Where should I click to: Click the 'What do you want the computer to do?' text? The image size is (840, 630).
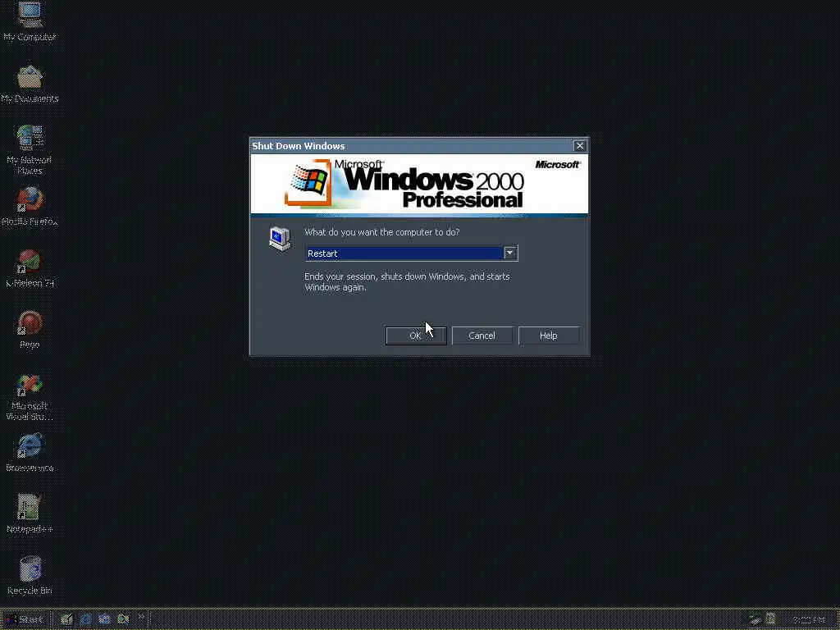click(x=382, y=232)
